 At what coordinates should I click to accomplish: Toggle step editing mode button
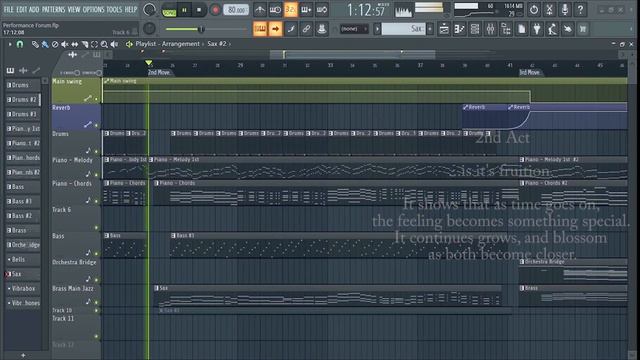291,29
